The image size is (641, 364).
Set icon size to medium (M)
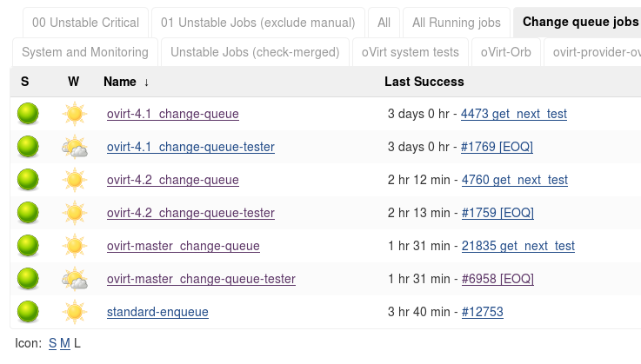(65, 343)
